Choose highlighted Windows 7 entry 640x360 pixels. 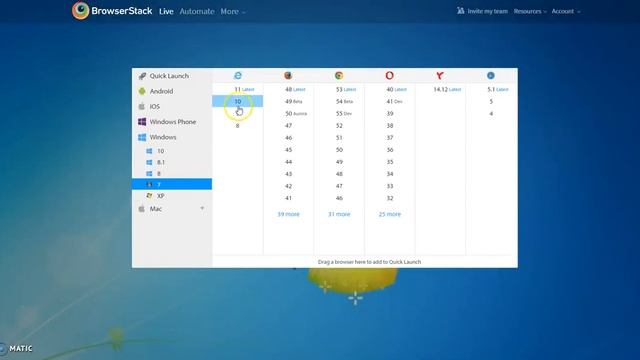[x=172, y=184]
